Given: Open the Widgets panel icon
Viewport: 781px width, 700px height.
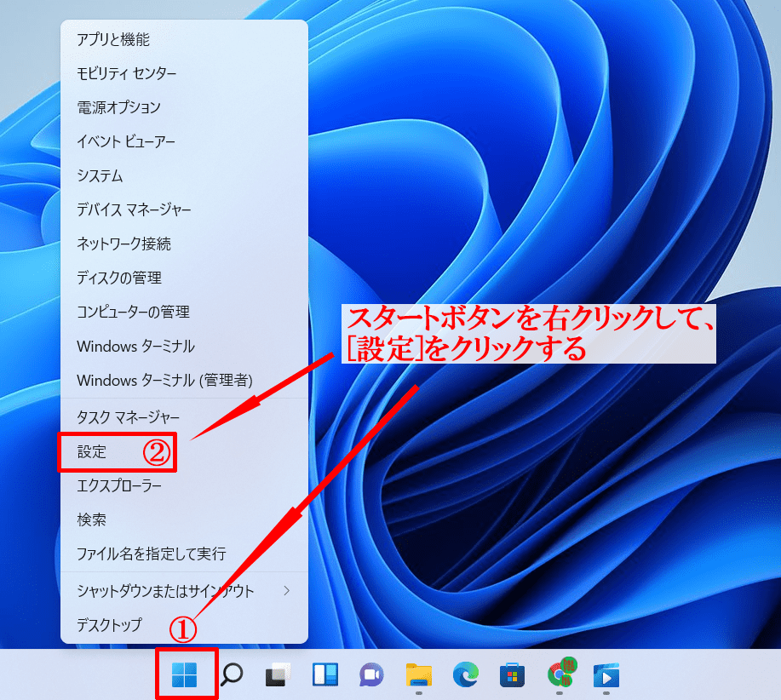Looking at the screenshot, I should tap(325, 675).
